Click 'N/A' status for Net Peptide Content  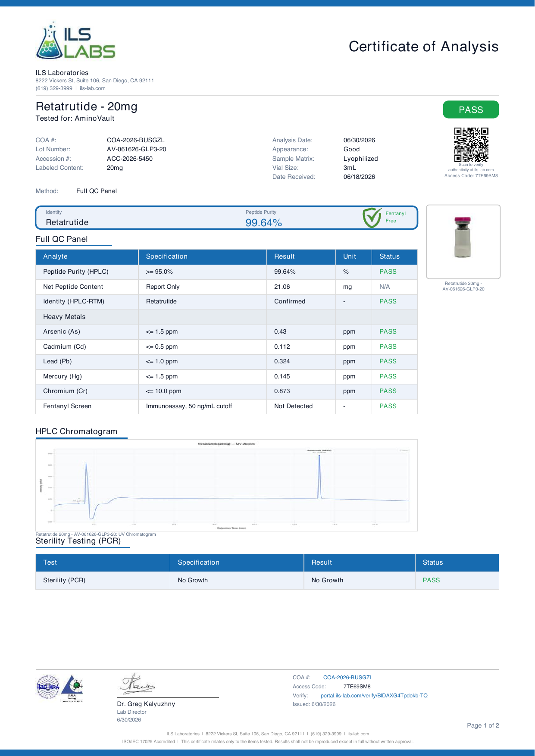pos(385,287)
